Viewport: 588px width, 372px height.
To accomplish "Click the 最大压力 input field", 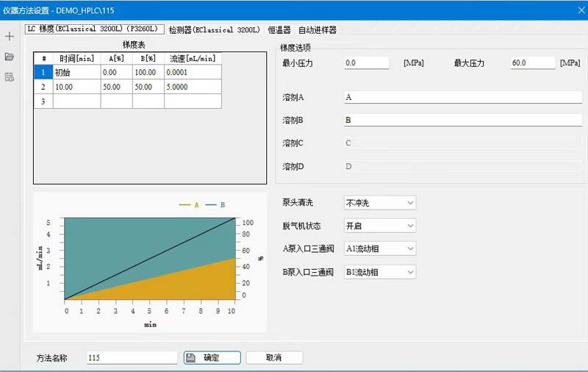I will click(533, 63).
